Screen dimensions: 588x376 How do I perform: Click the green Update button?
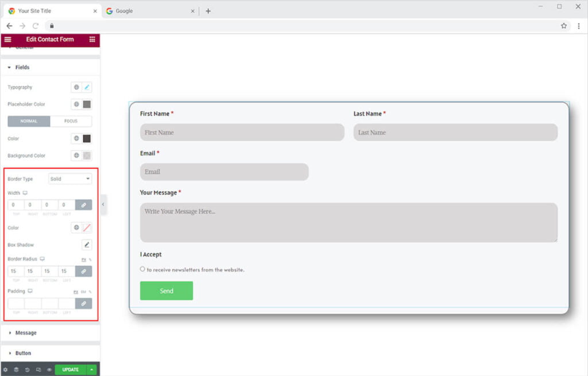(71, 370)
